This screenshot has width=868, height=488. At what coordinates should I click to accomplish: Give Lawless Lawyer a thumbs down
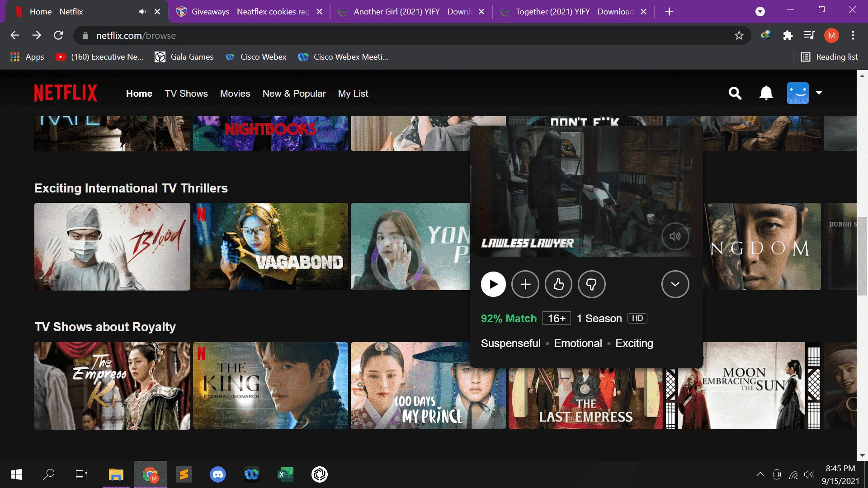coord(592,284)
